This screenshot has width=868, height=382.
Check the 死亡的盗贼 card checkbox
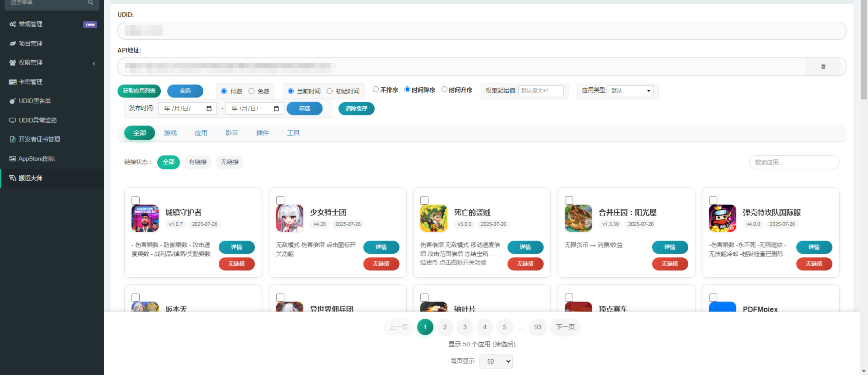pyautogui.click(x=424, y=200)
